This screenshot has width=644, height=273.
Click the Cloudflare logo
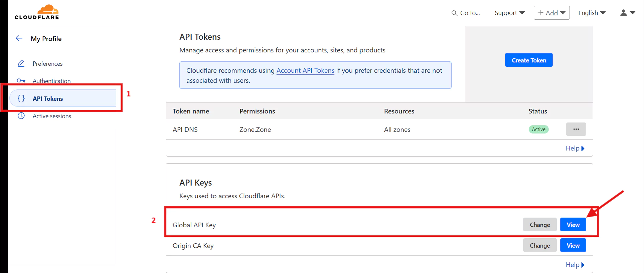(x=37, y=12)
